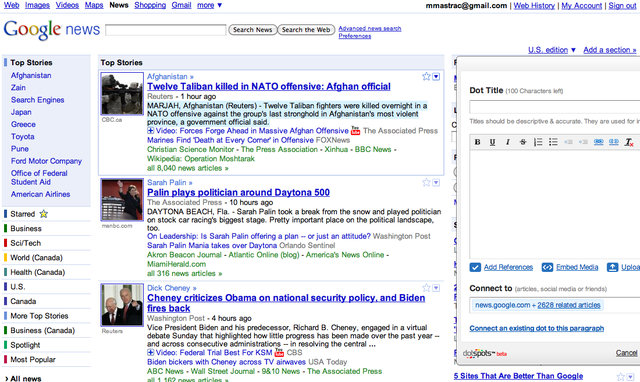Open Spotlight in the left sidebar
Viewport: 640px width, 382px height.
pos(25,345)
